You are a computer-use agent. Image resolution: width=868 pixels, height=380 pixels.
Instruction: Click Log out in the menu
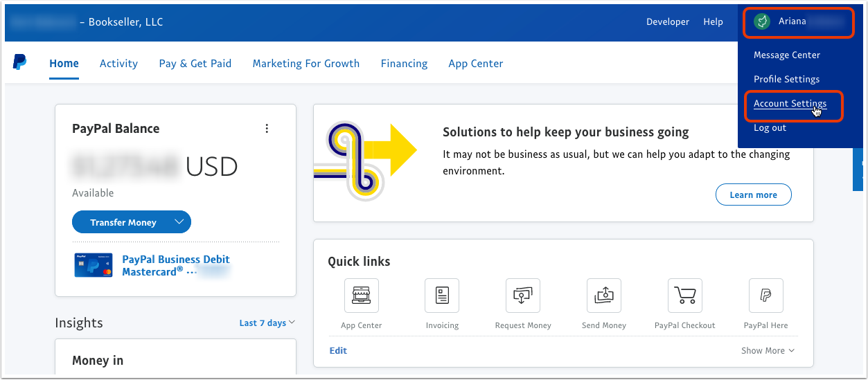[x=770, y=128]
